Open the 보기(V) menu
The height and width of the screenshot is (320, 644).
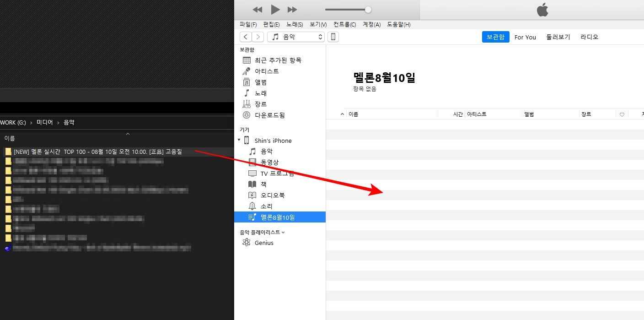[318, 24]
